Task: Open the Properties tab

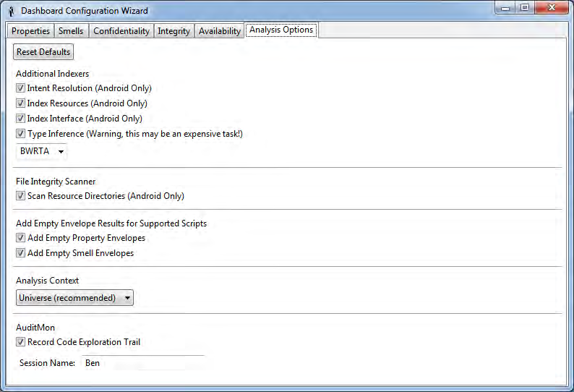Action: point(31,31)
